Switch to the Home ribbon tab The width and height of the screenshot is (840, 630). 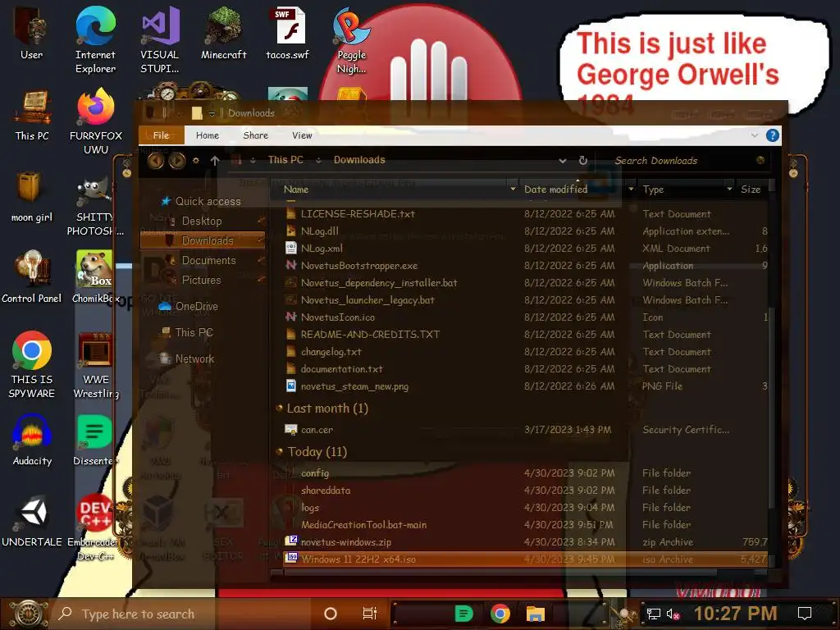tap(208, 135)
